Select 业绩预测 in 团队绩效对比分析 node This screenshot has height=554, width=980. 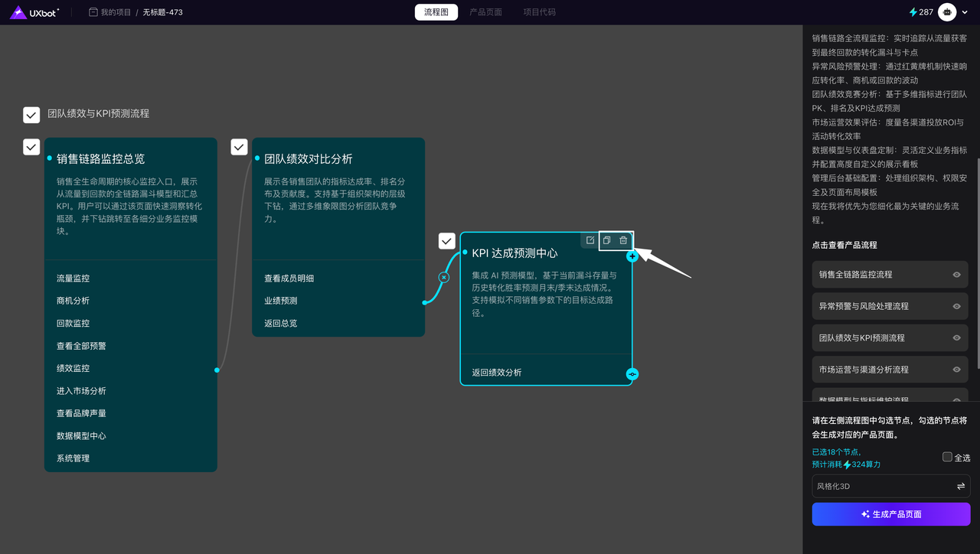click(x=281, y=301)
